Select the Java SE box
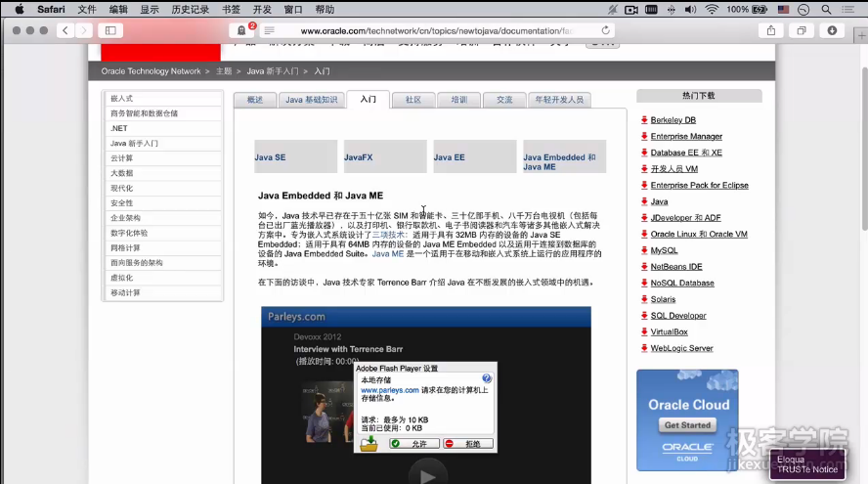 pyautogui.click(x=295, y=156)
